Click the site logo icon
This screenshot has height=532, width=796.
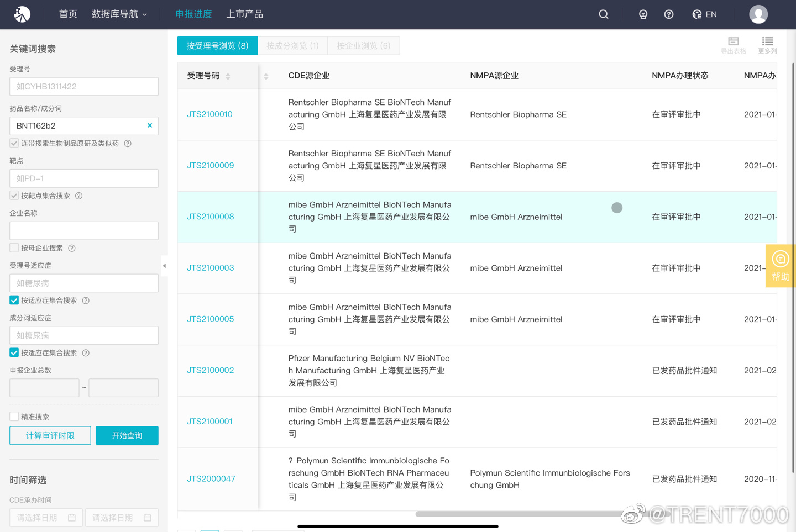22,14
